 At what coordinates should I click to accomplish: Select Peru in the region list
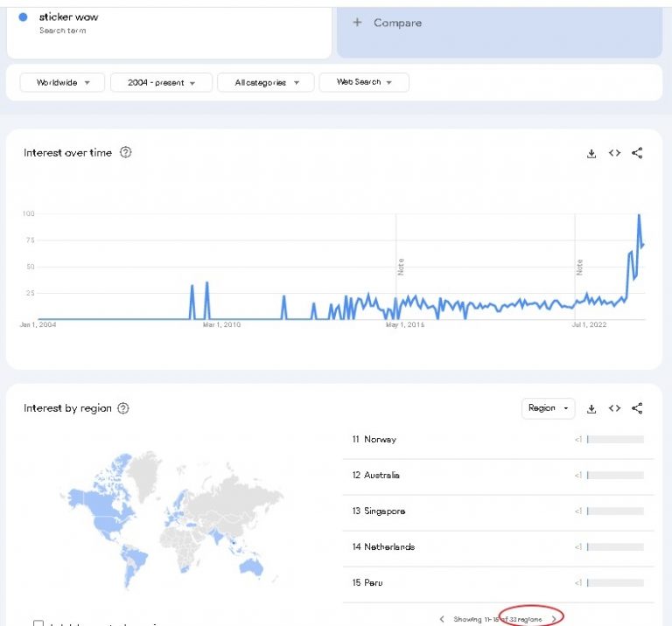[x=499, y=583]
